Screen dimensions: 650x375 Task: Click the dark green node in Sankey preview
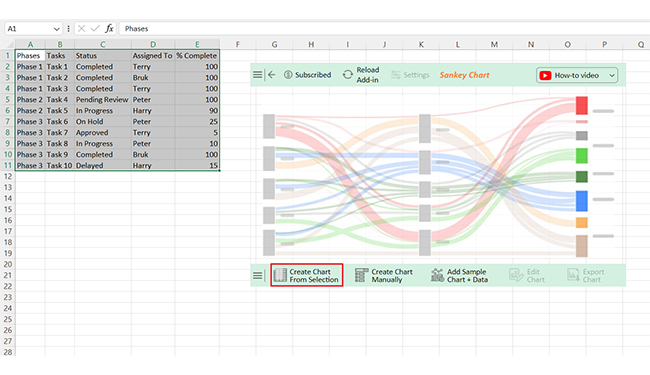pyautogui.click(x=582, y=177)
